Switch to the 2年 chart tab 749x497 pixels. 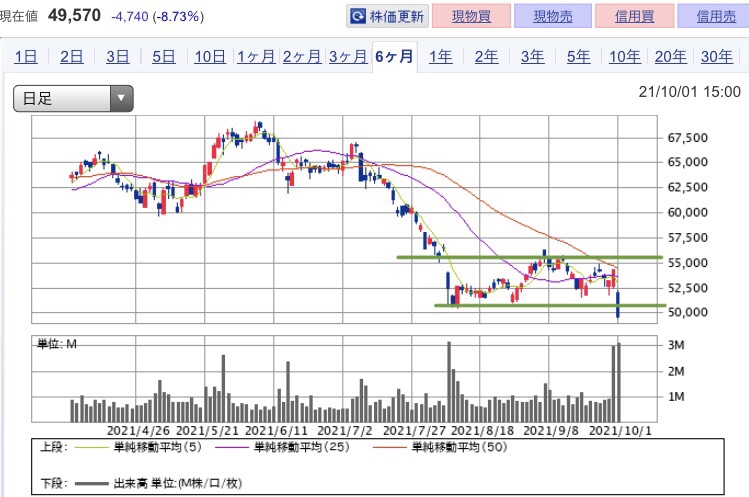[486, 57]
